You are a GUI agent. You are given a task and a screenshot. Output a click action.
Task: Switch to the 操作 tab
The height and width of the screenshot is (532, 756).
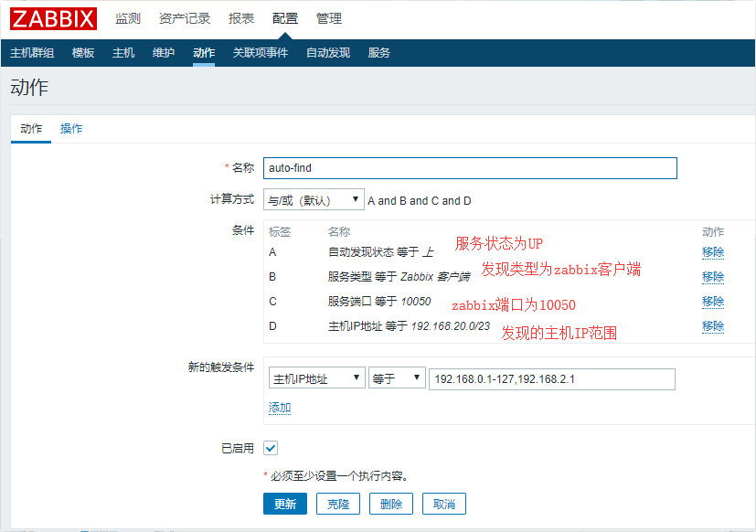click(x=71, y=129)
